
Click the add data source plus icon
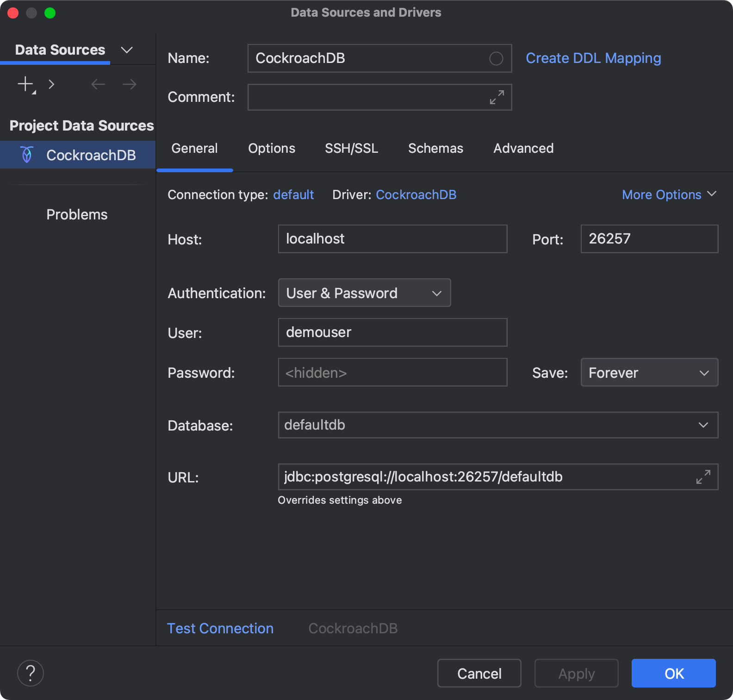25,84
